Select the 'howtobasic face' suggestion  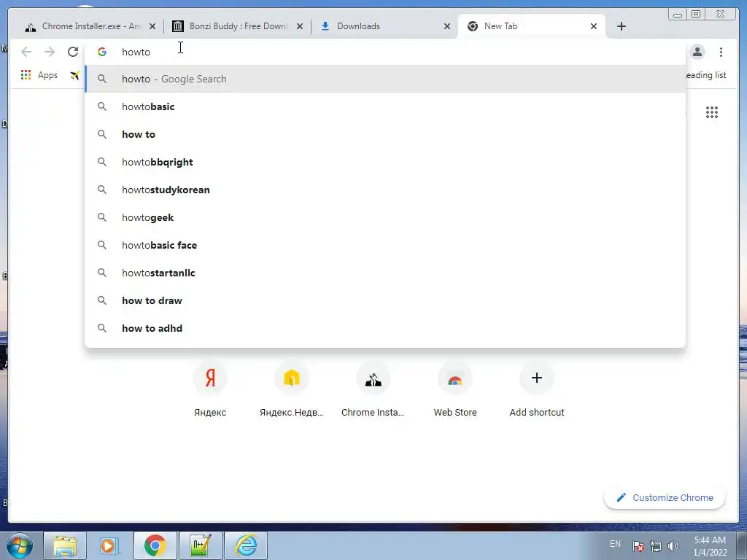[x=385, y=245]
